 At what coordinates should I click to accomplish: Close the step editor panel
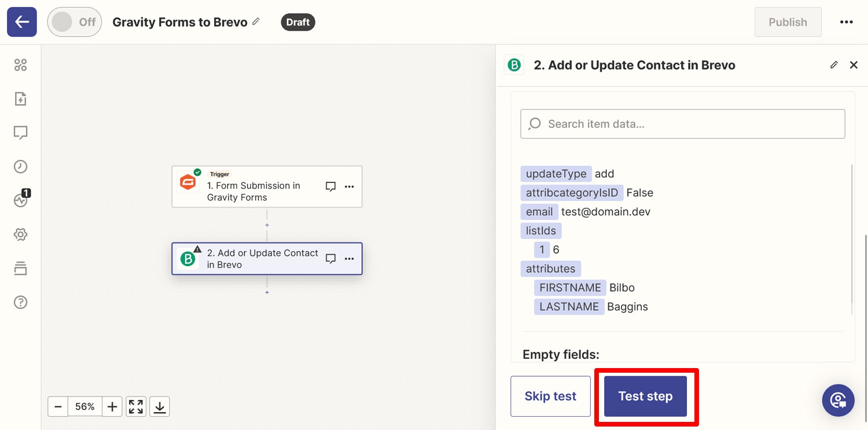point(854,65)
